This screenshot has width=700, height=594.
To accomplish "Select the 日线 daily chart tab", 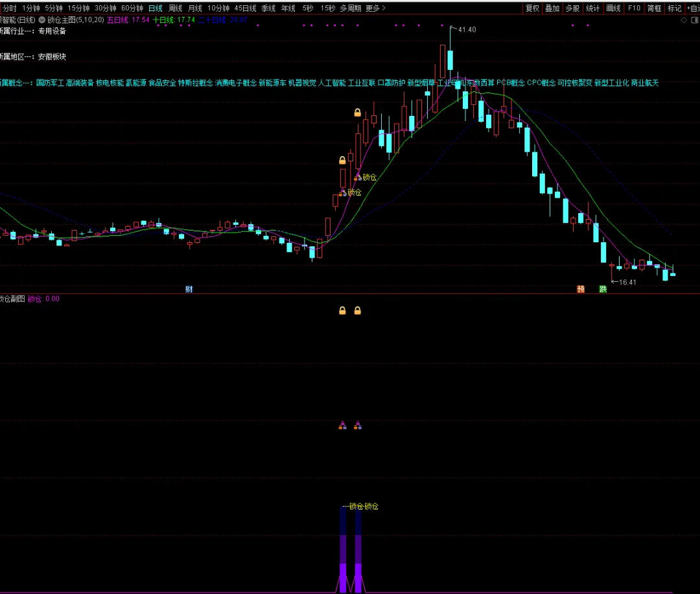I will [x=156, y=8].
